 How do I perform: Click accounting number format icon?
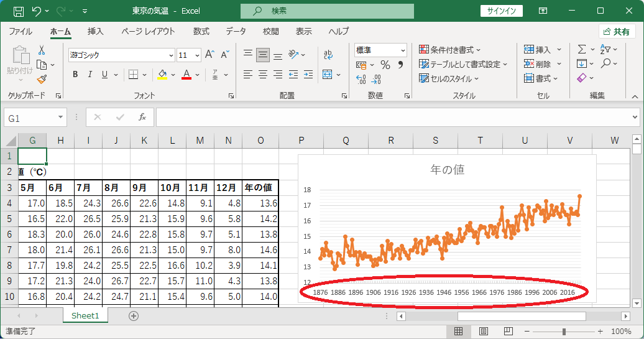[x=361, y=65]
